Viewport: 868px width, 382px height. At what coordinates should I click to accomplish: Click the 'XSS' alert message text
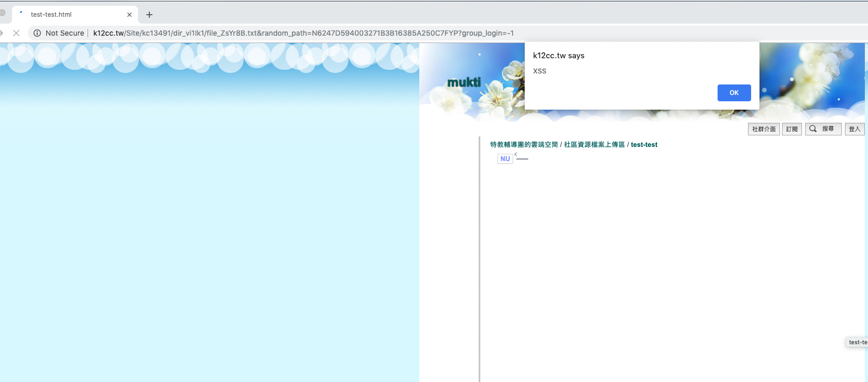pyautogui.click(x=539, y=71)
